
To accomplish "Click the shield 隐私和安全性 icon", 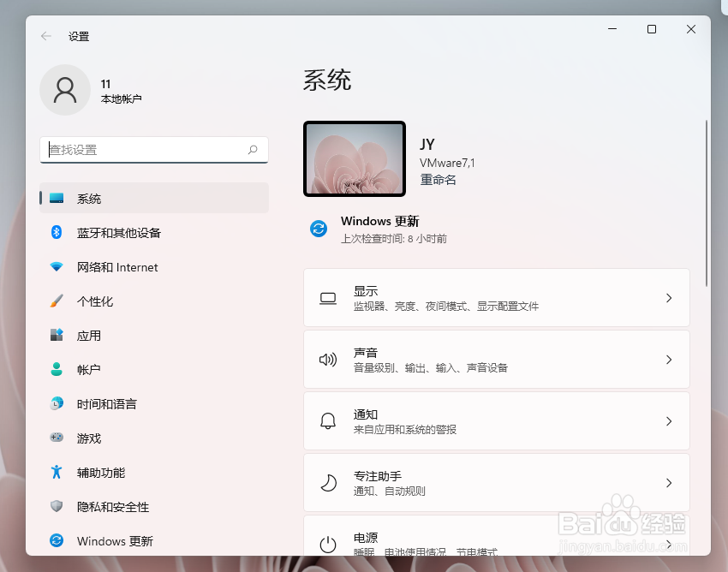I will pyautogui.click(x=57, y=506).
